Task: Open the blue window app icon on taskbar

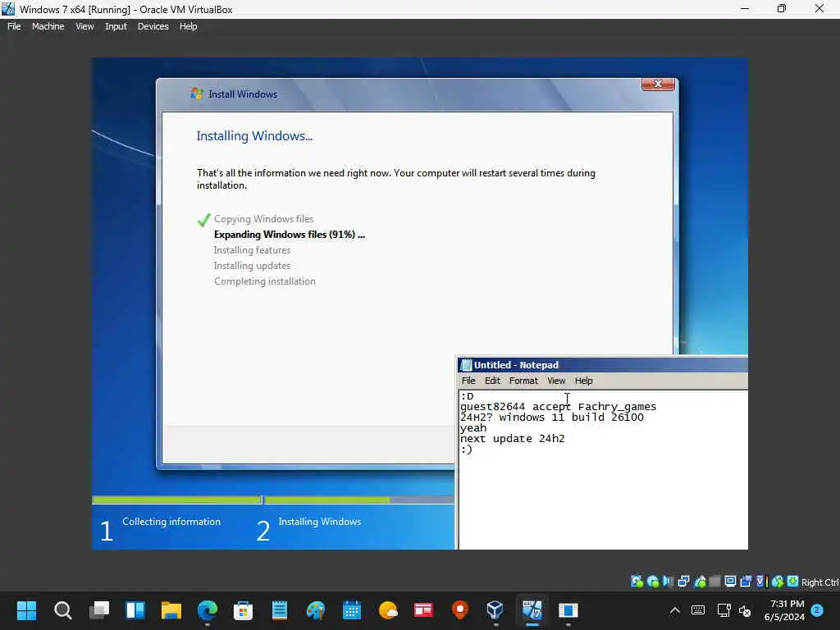Action: click(568, 609)
